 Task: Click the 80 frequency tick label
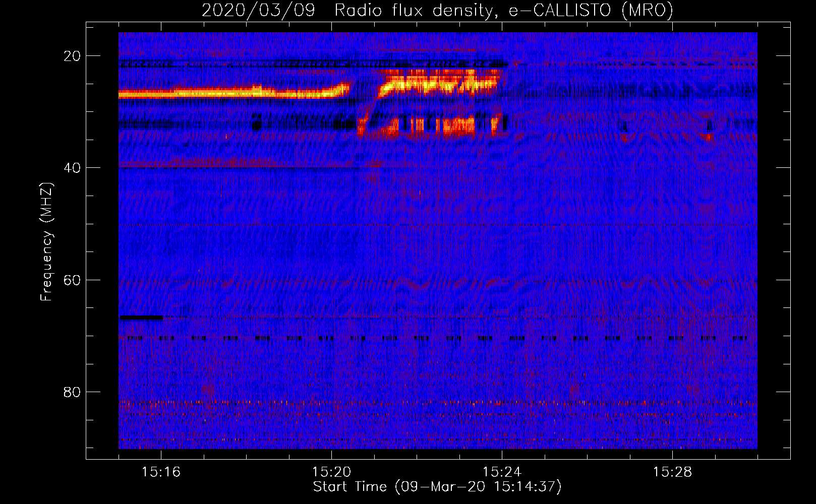[x=72, y=392]
